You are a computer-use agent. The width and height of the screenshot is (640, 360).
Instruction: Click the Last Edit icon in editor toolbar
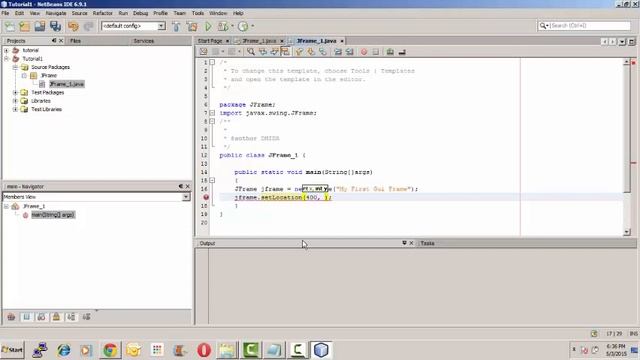(203, 52)
